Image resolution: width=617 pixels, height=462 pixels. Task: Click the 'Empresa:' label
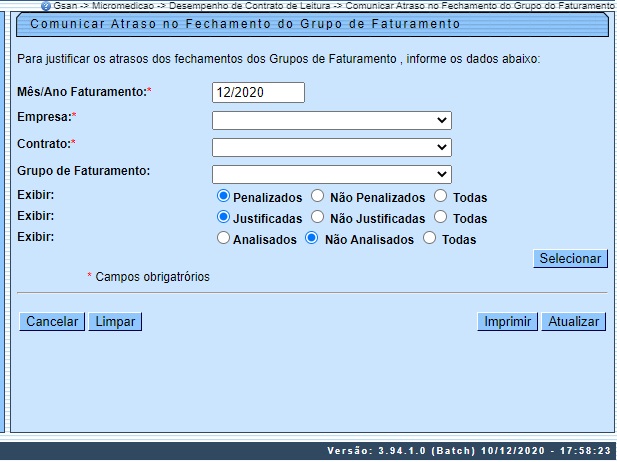(x=44, y=117)
